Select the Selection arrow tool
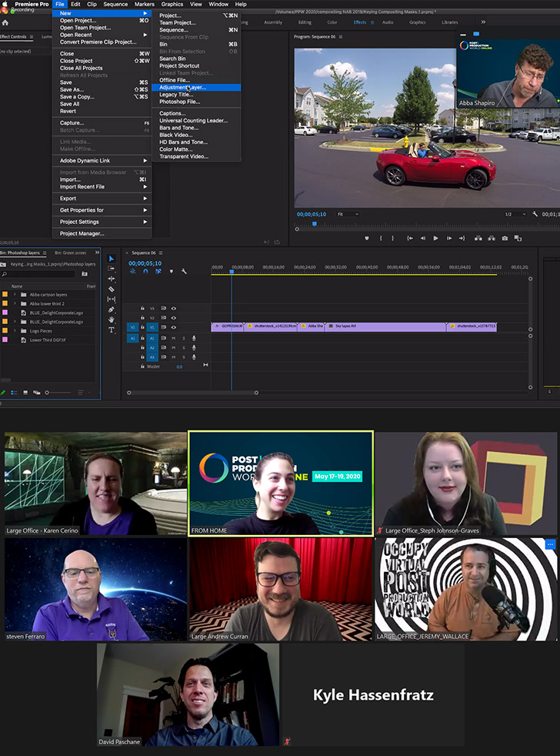This screenshot has width=560, height=756. (112, 259)
